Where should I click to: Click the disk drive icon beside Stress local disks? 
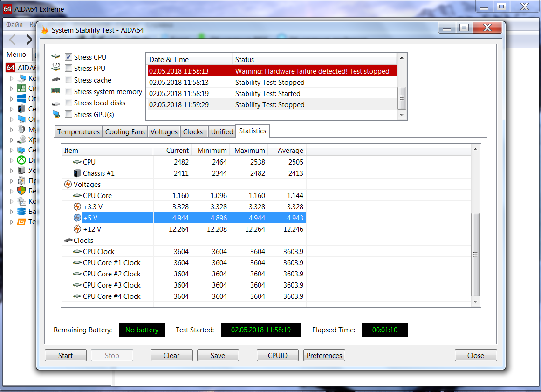pos(55,103)
